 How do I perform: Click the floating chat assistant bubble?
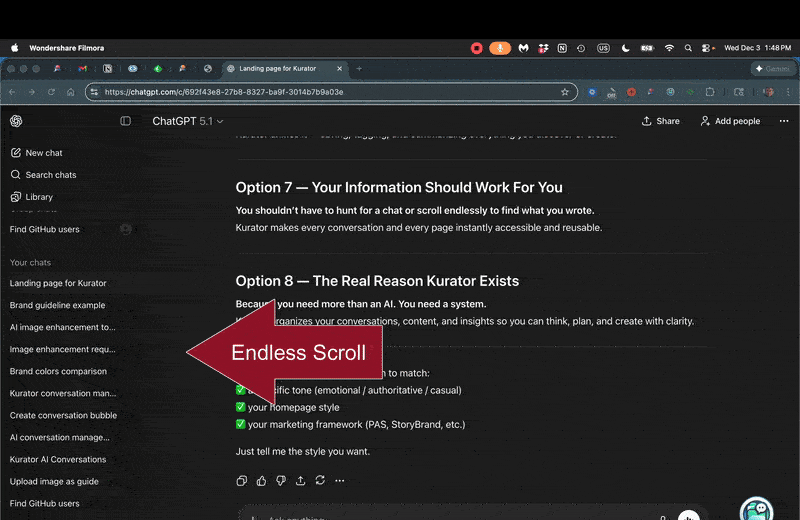(757, 509)
